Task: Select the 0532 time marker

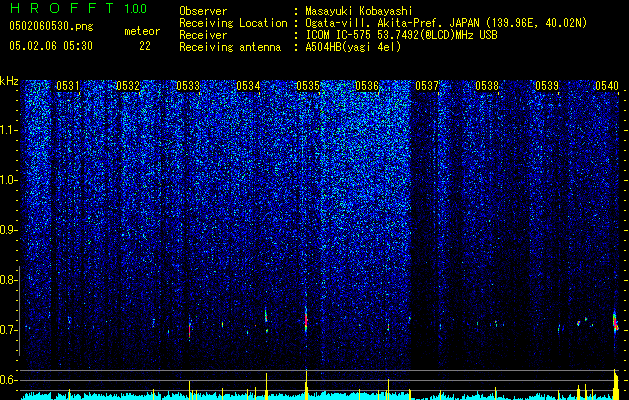Action: [128, 86]
